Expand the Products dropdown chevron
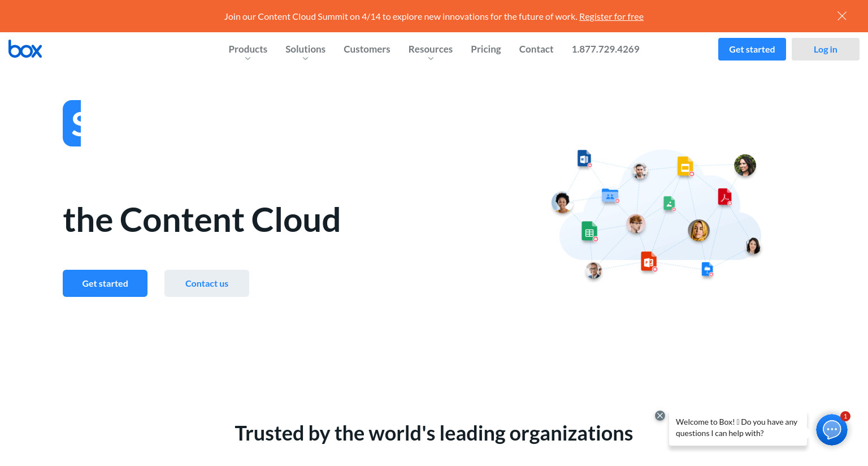This screenshot has height=466, width=868. point(248,59)
